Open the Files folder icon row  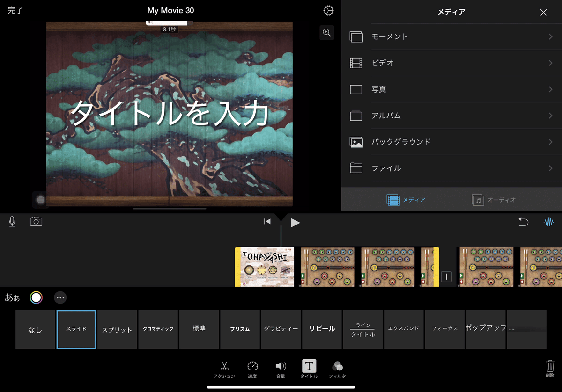coord(451,168)
